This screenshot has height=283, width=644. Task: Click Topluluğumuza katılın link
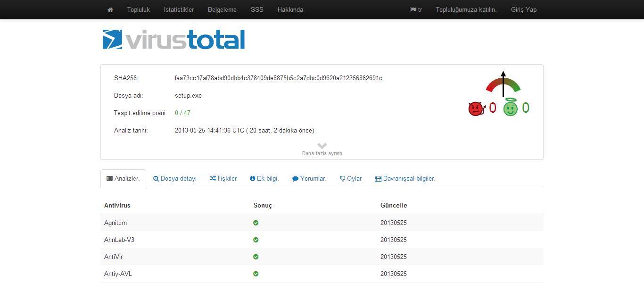tap(466, 9)
